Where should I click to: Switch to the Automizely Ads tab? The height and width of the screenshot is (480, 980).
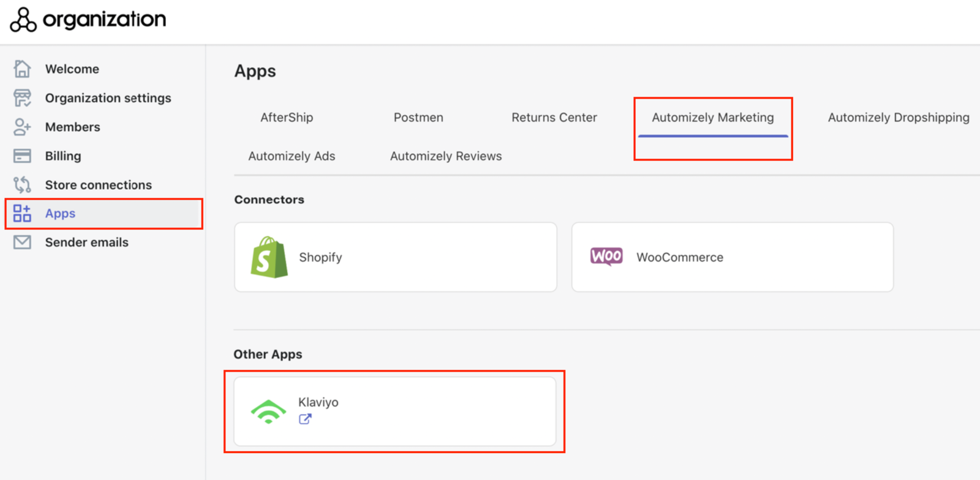(x=292, y=156)
